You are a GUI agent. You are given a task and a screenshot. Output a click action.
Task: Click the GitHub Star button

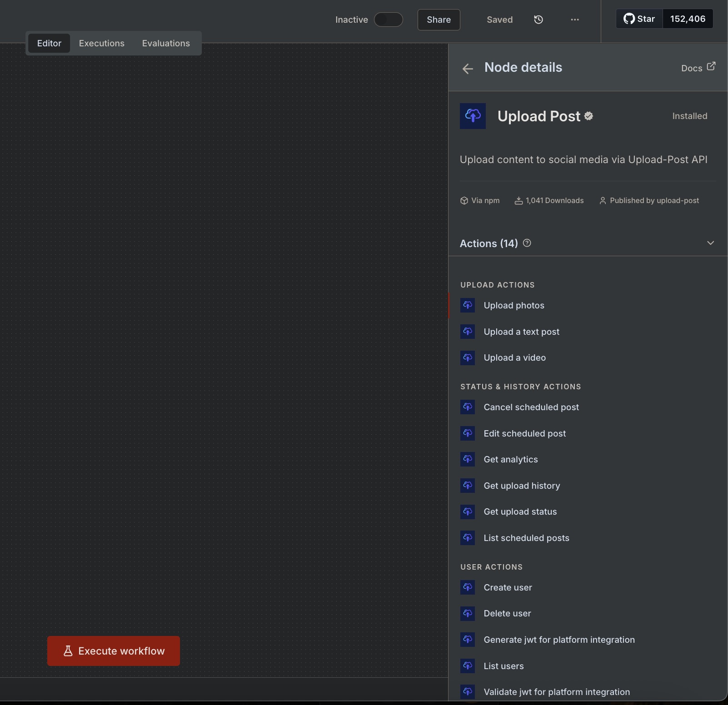(x=639, y=19)
